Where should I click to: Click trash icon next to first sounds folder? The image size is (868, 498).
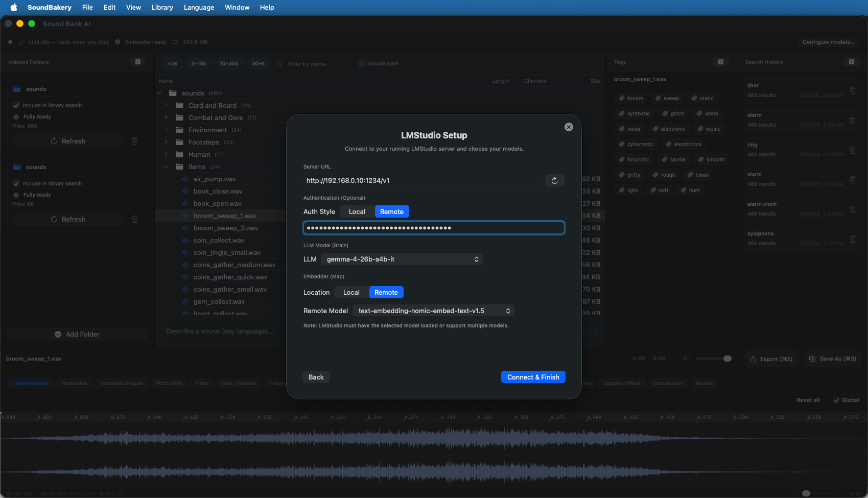pos(135,141)
